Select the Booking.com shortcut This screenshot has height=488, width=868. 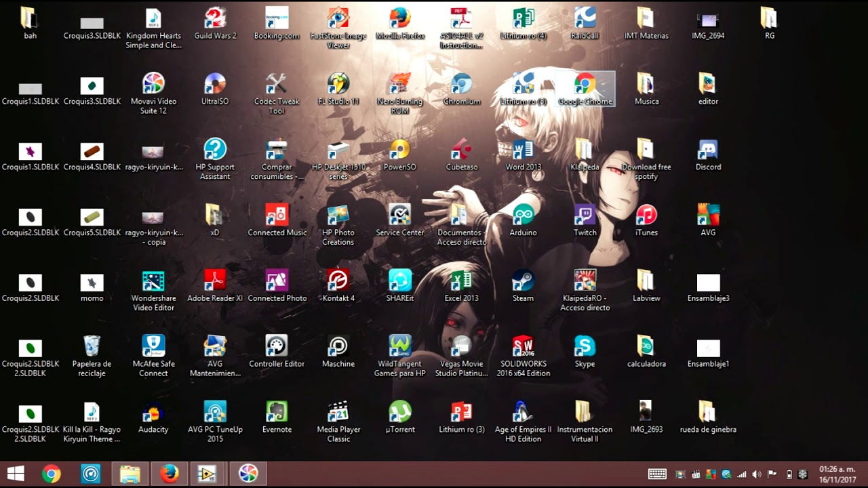pyautogui.click(x=277, y=24)
